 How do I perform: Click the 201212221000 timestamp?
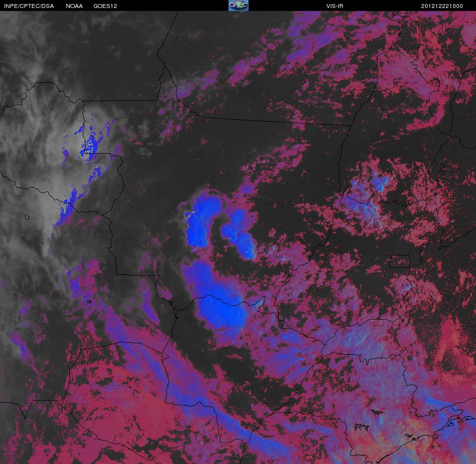coord(442,6)
